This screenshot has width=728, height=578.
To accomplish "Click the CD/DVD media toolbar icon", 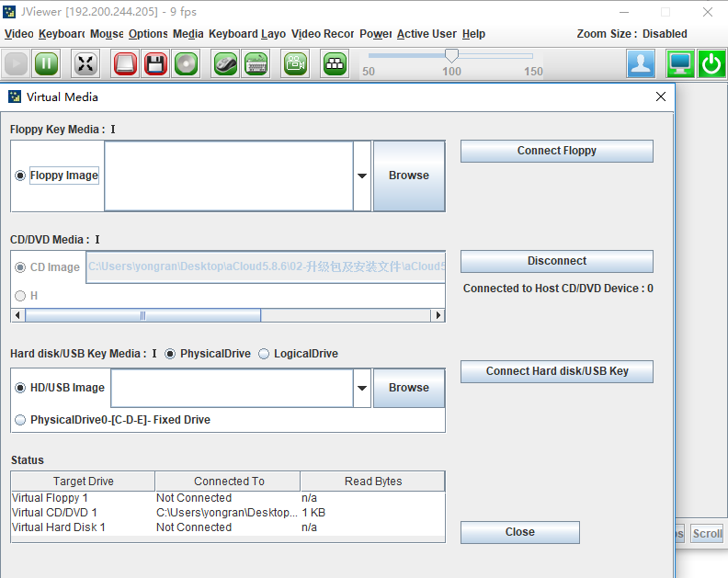I will (x=187, y=63).
